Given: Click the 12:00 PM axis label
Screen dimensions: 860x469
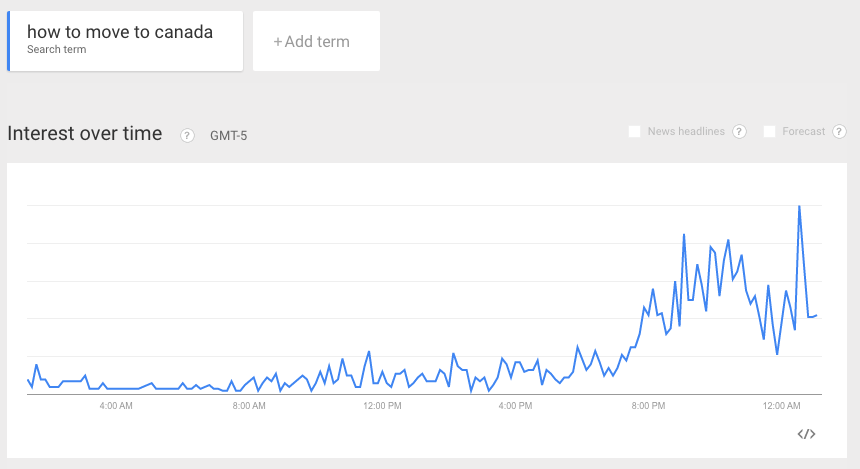Looking at the screenshot, I should 382,406.
